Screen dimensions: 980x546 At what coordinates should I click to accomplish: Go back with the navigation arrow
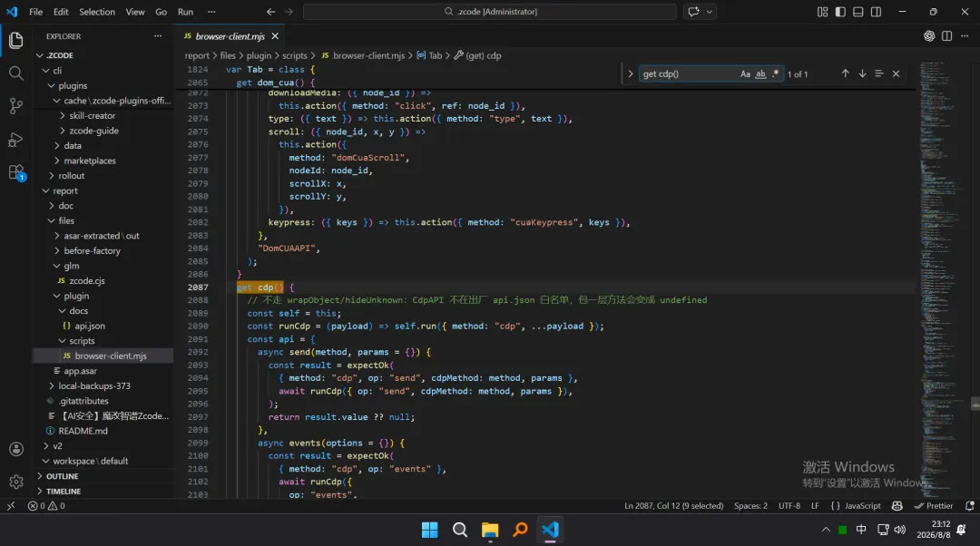(x=270, y=12)
